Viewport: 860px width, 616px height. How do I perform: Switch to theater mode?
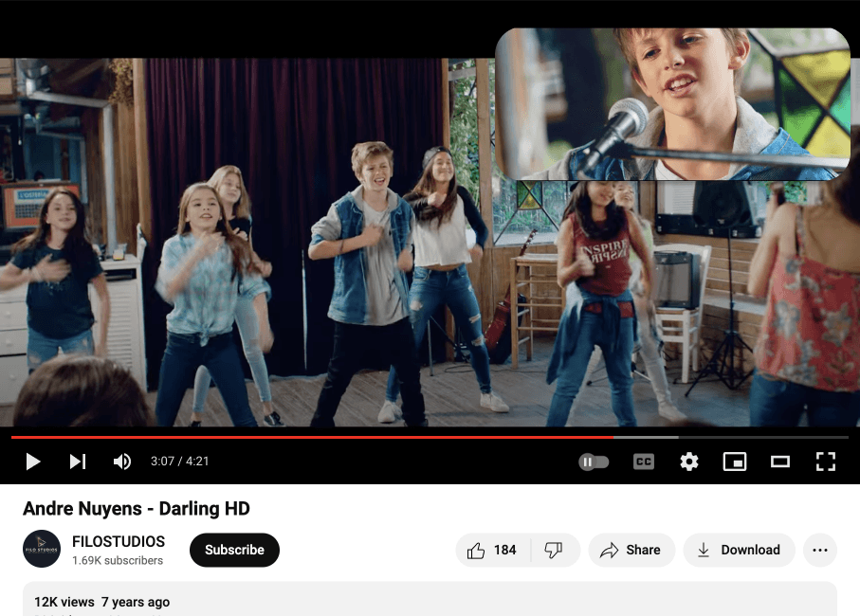(780, 462)
